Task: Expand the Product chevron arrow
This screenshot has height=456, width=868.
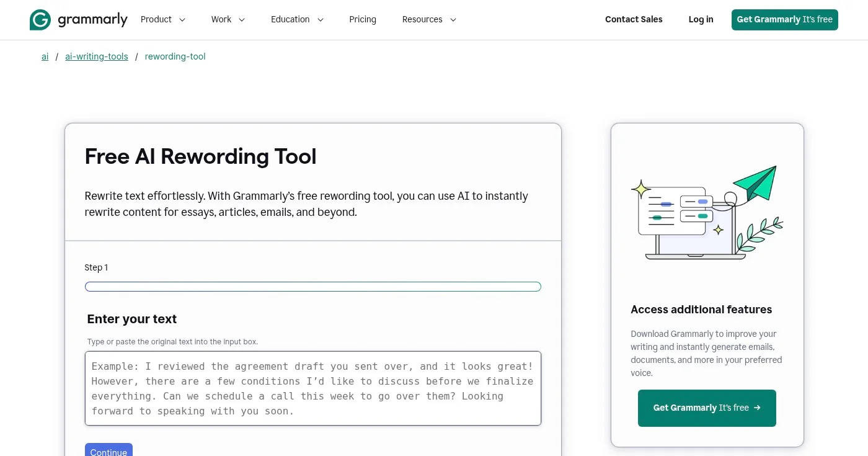Action: tap(182, 20)
